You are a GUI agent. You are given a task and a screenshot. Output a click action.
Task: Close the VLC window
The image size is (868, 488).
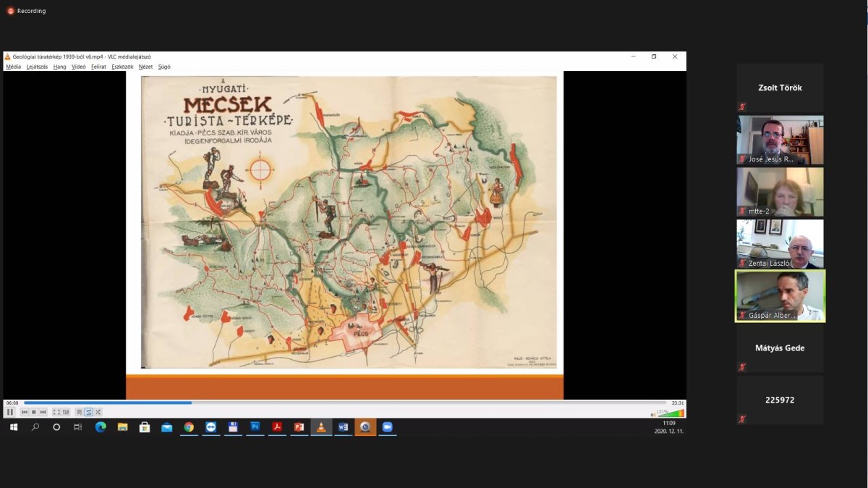675,56
